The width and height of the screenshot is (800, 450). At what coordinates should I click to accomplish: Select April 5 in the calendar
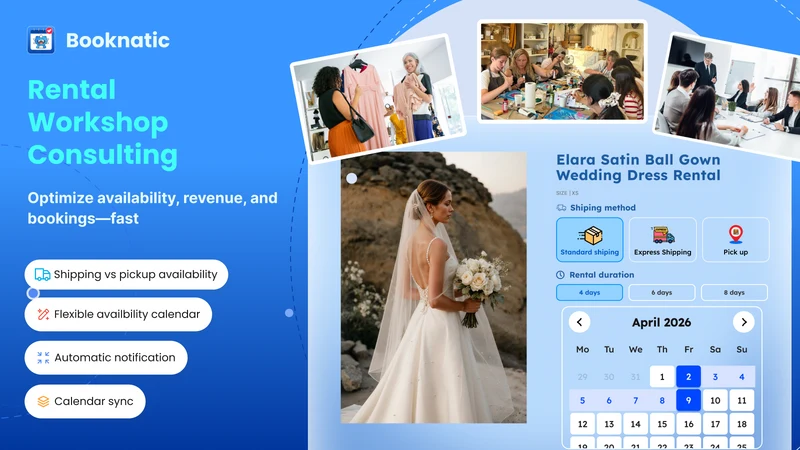tap(583, 401)
